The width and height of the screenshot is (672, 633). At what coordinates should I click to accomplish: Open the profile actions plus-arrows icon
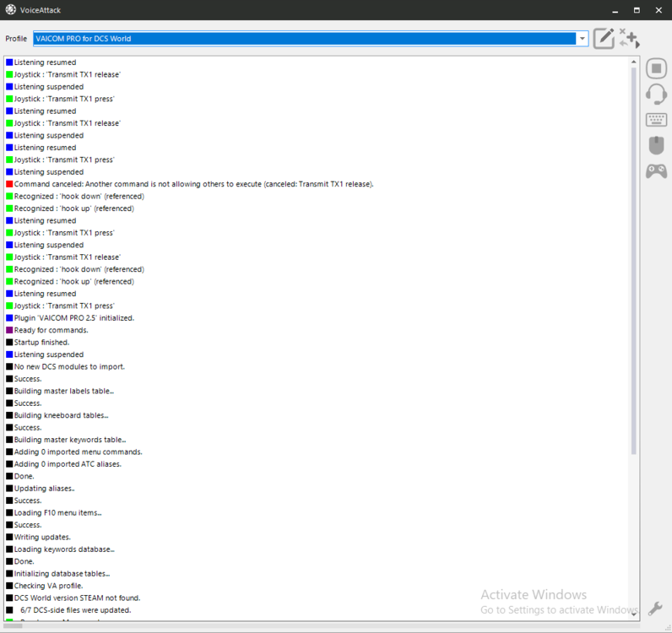click(x=630, y=39)
